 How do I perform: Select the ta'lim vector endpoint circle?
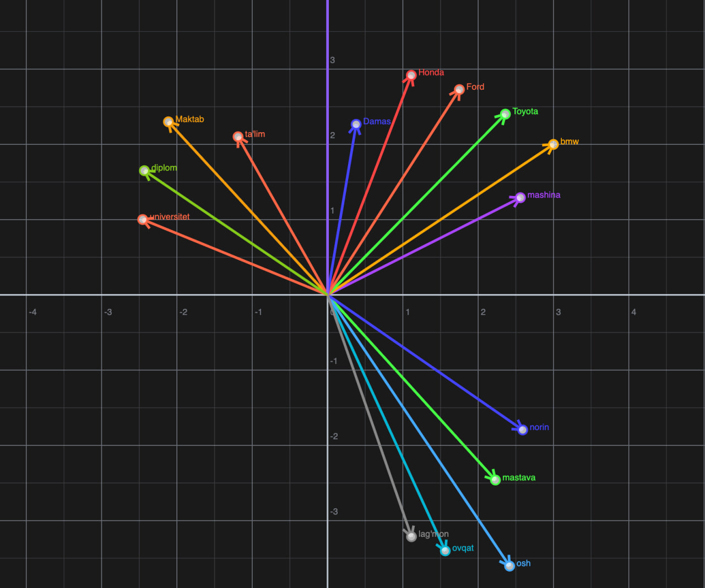coord(238,137)
